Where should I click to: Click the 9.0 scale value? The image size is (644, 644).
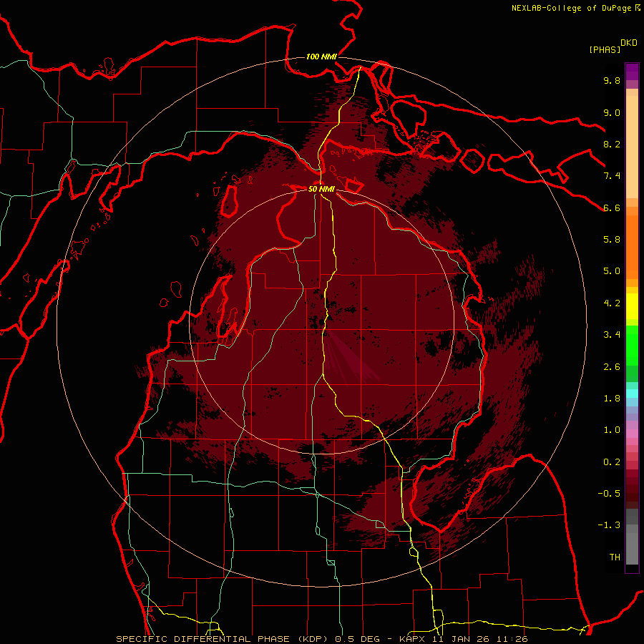point(612,112)
